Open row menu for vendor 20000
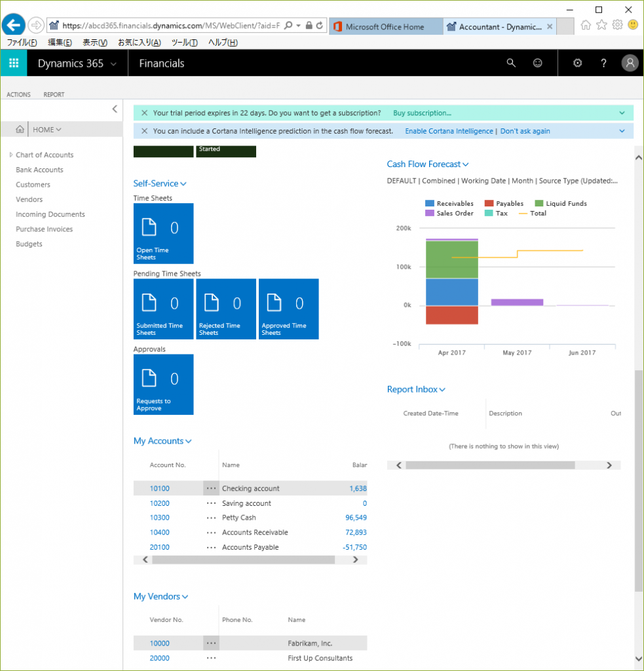 pyautogui.click(x=211, y=658)
